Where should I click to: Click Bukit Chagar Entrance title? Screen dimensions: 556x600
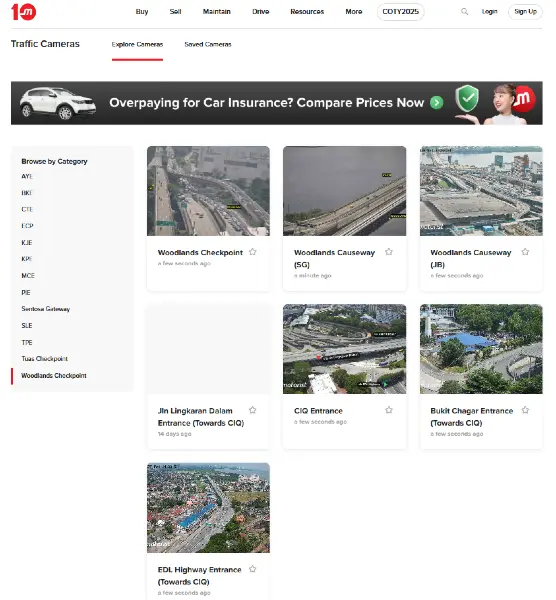[471, 417]
